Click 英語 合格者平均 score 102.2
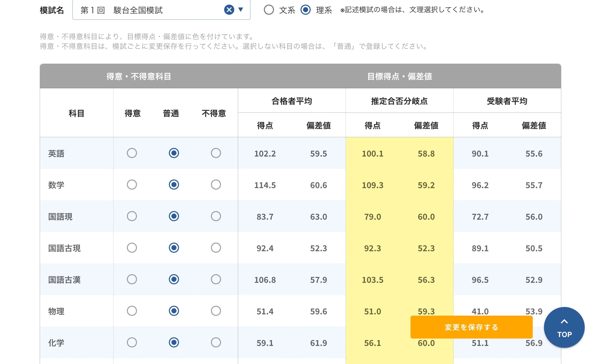 (265, 153)
